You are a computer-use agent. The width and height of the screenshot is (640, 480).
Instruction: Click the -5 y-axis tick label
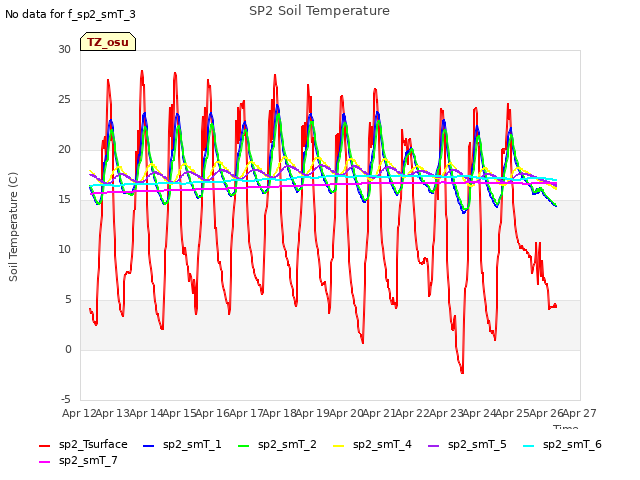[66, 399]
